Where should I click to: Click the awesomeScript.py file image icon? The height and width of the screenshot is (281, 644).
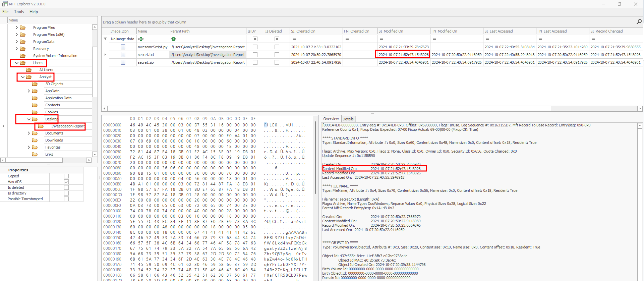click(x=123, y=47)
